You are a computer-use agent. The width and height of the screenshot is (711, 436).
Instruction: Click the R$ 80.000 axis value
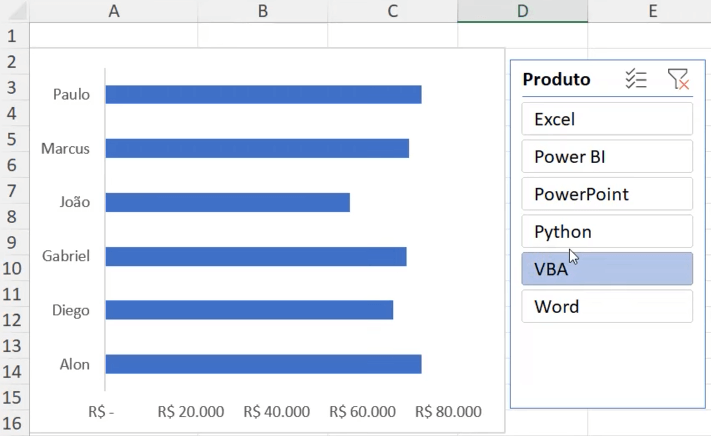(448, 412)
